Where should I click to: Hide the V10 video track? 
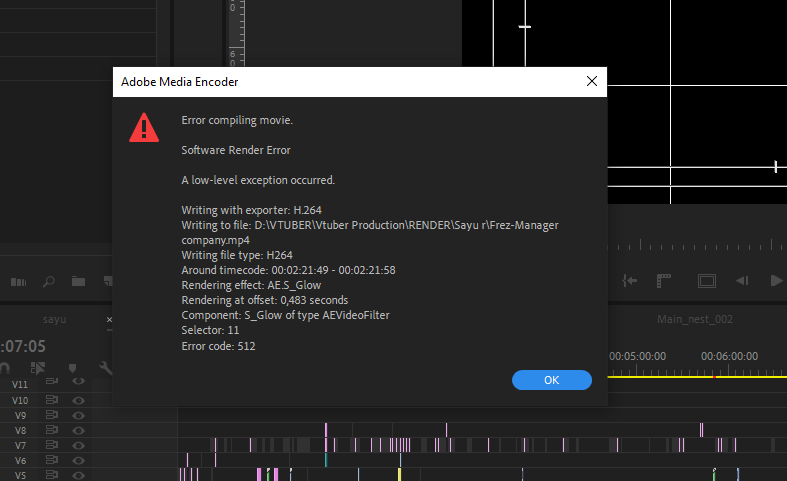[x=78, y=400]
